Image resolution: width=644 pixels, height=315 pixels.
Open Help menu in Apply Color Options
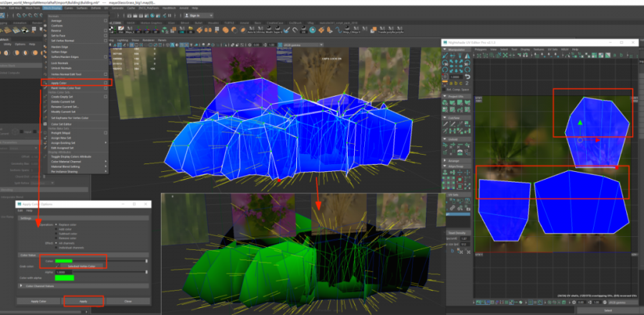[x=29, y=210]
